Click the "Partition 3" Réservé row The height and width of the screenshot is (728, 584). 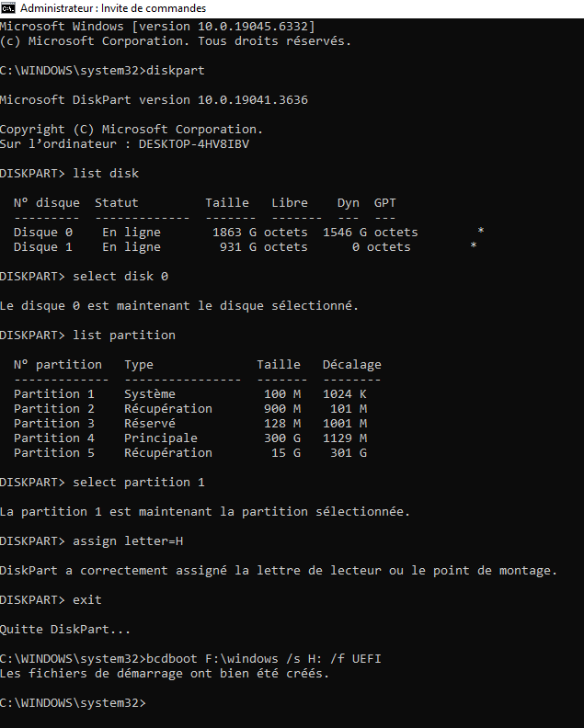(x=53, y=423)
